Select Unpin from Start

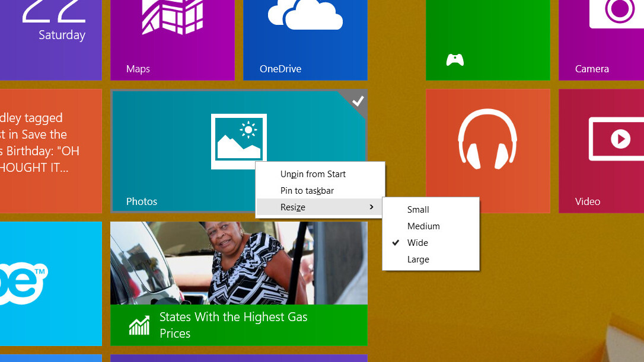pyautogui.click(x=313, y=174)
